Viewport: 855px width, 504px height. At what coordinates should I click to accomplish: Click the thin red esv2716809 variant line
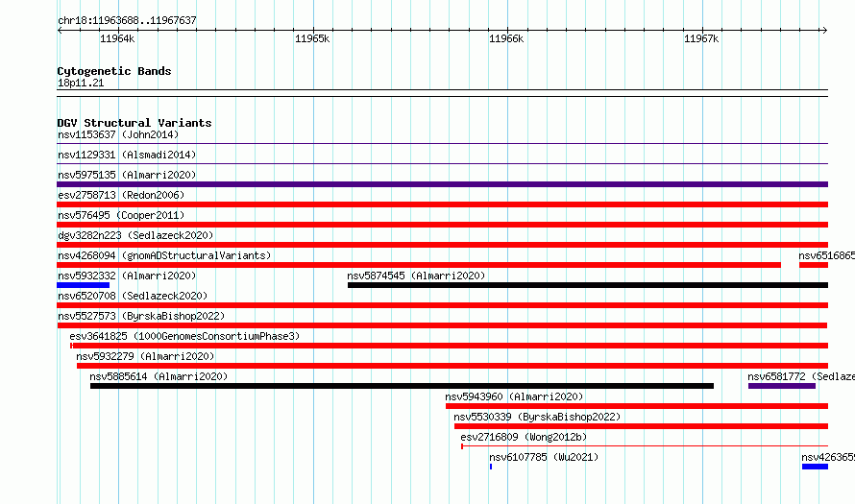click(645, 446)
